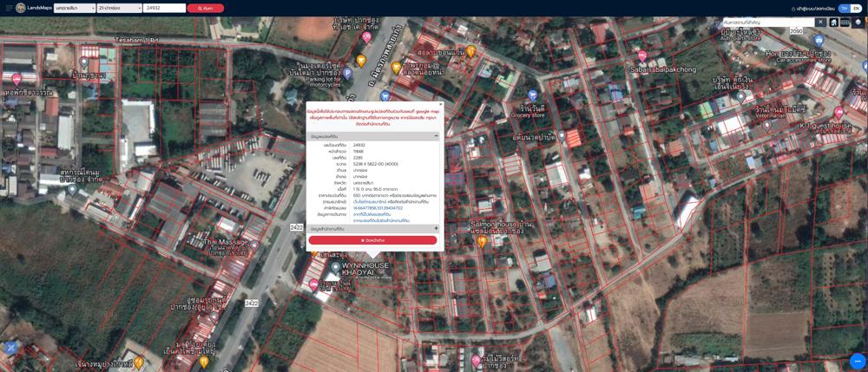Clear the place search with X button
The width and height of the screenshot is (868, 372).
click(820, 22)
